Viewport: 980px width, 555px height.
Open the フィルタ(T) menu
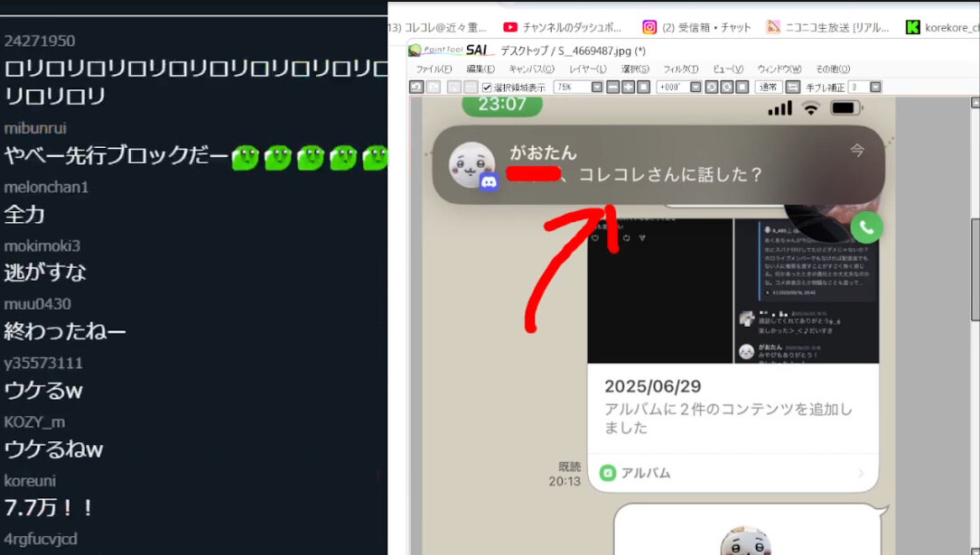click(x=681, y=69)
